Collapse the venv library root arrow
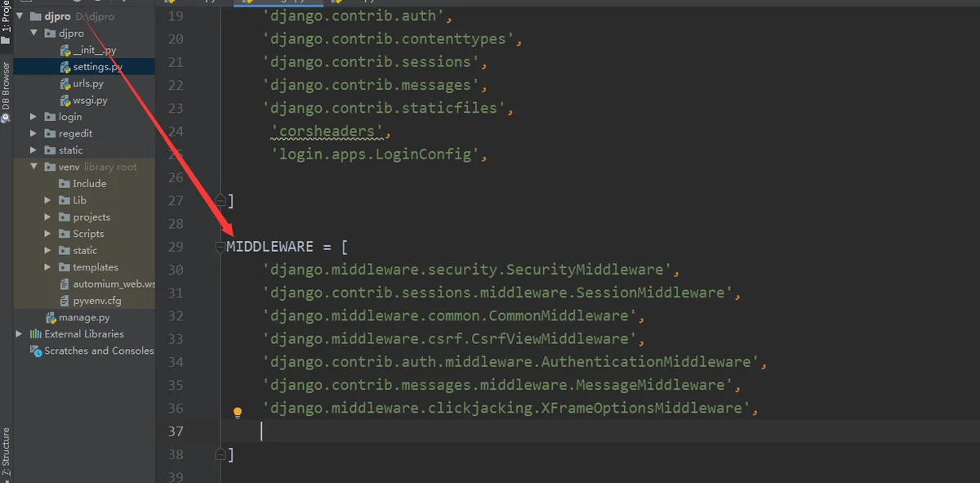Viewport: 980px width, 483px height. (x=33, y=167)
